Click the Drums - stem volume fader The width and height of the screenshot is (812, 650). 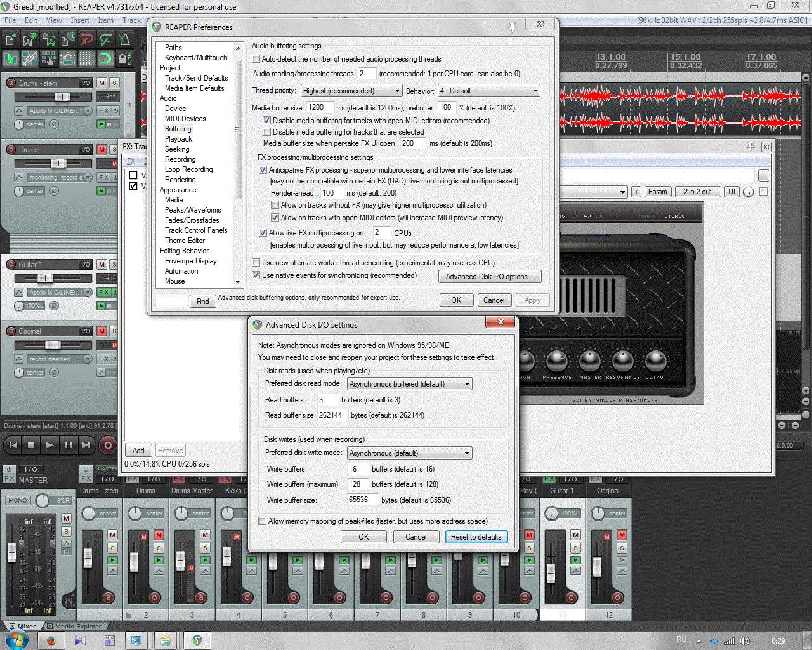[x=62, y=96]
